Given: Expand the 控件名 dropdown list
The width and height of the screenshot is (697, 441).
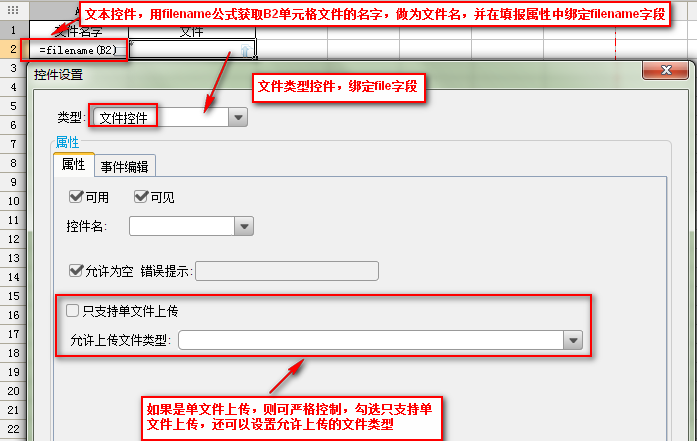Looking at the screenshot, I should pyautogui.click(x=244, y=226).
